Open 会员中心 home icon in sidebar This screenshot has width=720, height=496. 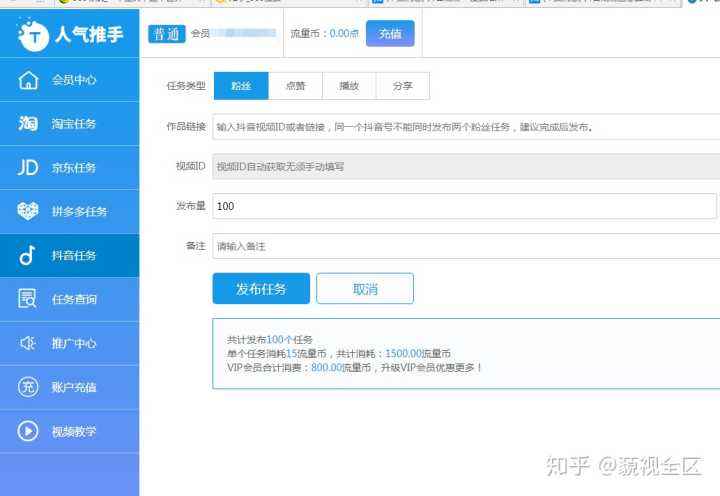coord(28,80)
